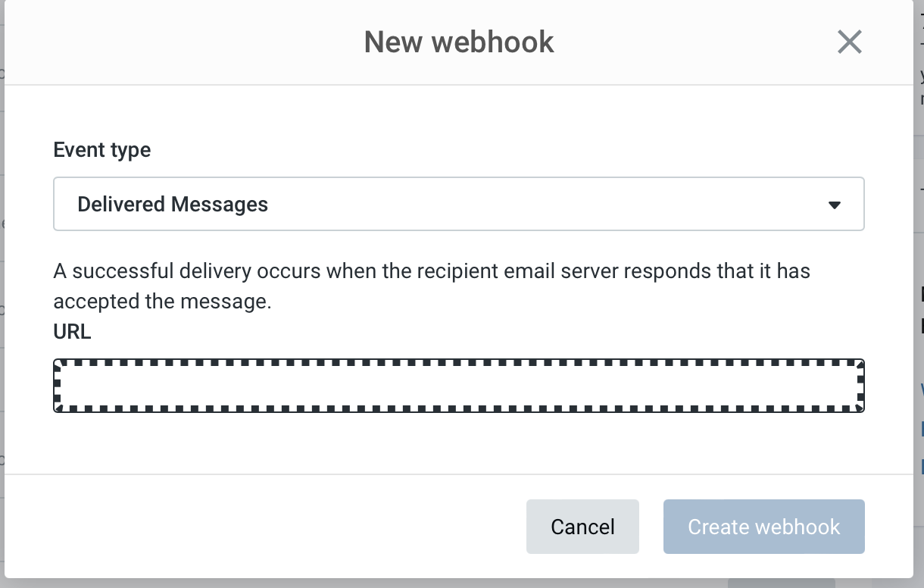This screenshot has width=924, height=588.
Task: Click the words accepted the message
Action: point(162,302)
